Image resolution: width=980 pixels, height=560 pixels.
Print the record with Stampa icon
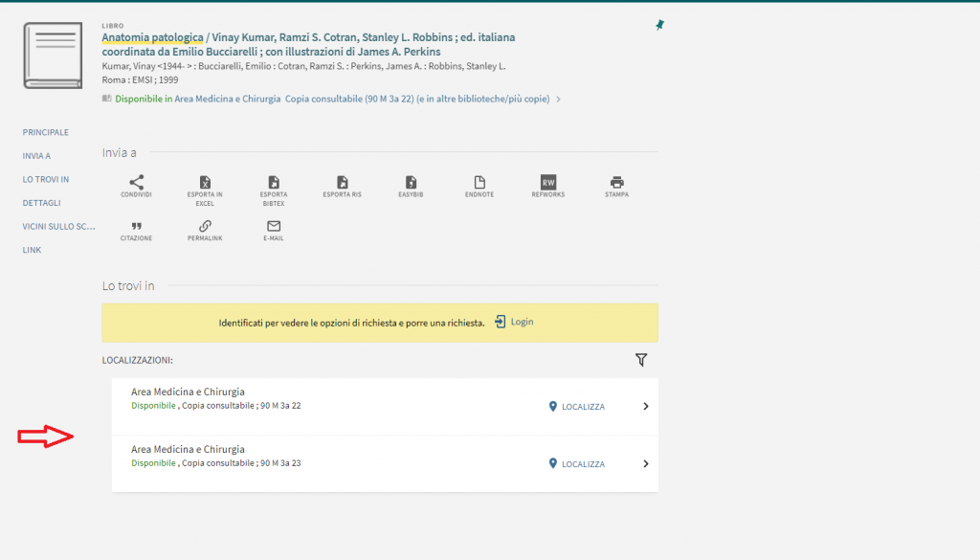pyautogui.click(x=617, y=182)
